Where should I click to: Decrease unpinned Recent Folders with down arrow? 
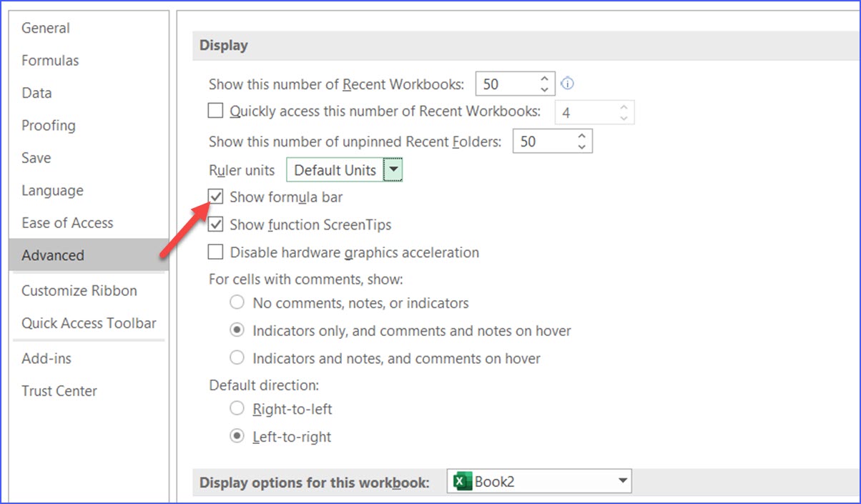pos(581,147)
